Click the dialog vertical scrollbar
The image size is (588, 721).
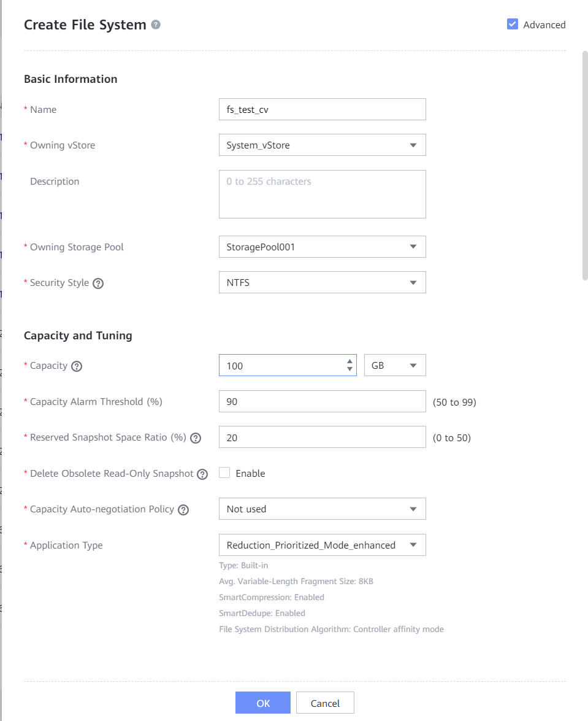pyautogui.click(x=584, y=166)
